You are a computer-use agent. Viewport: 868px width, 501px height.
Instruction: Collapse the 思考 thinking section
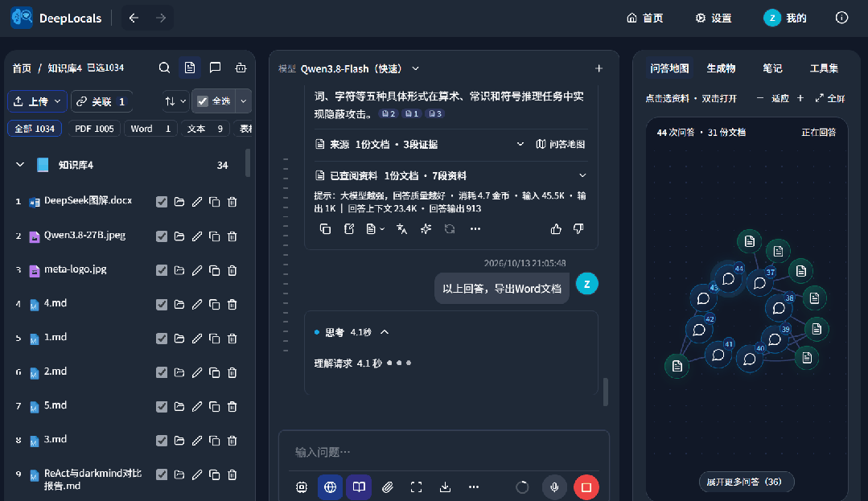pos(385,332)
